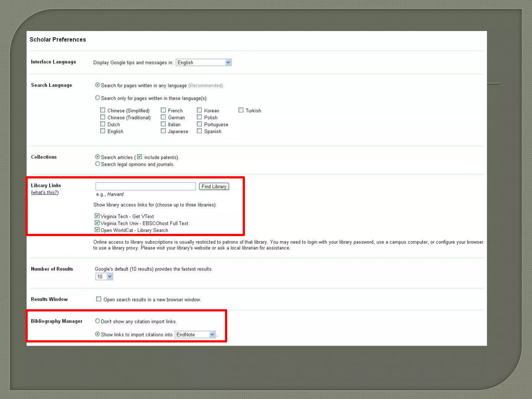Screen dimensions: 532x399
Task: Uncheck Virginia Tech - Get VText
Action: [97, 216]
